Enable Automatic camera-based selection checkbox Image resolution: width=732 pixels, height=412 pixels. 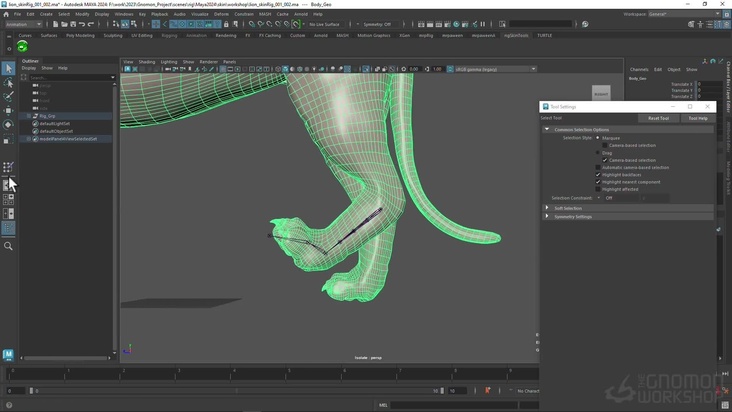[598, 167]
